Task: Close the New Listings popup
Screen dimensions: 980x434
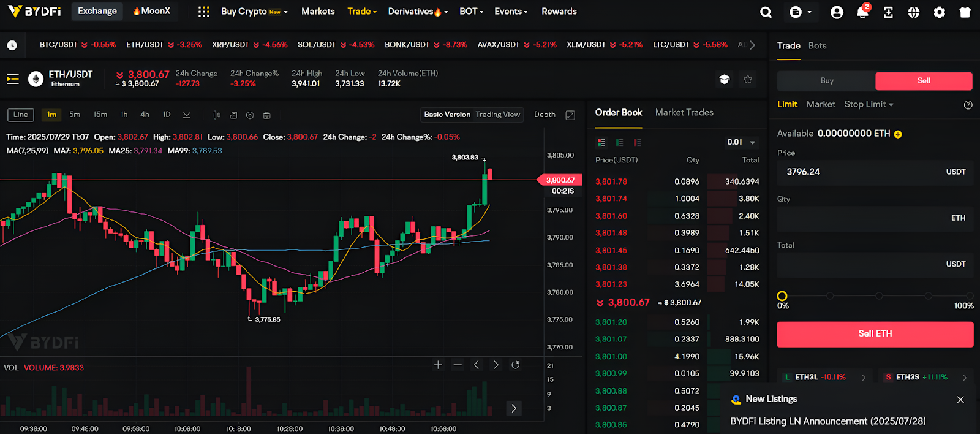Action: coord(960,400)
